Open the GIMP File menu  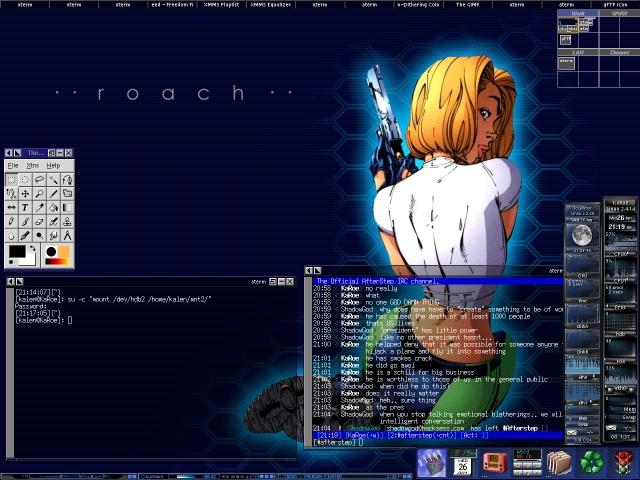click(13, 165)
